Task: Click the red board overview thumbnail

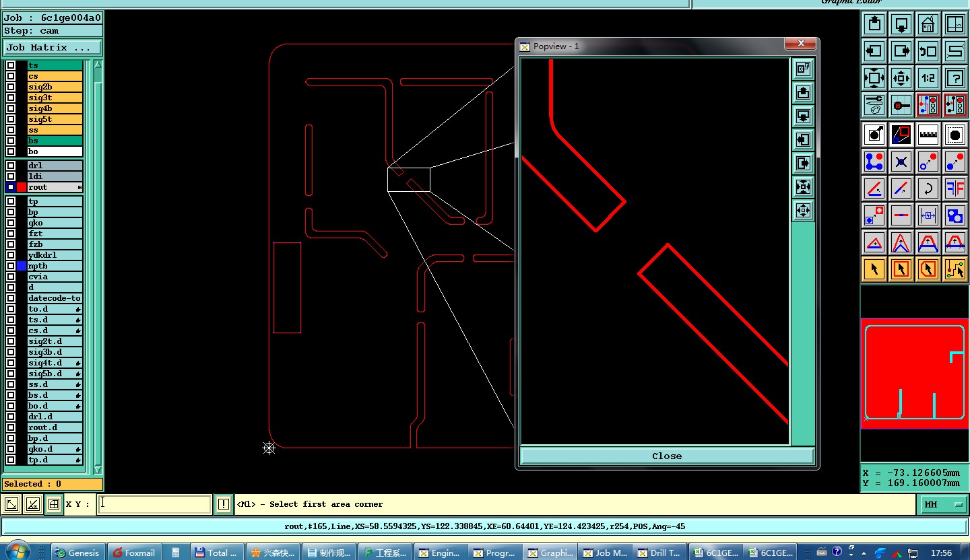Action: pyautogui.click(x=914, y=374)
